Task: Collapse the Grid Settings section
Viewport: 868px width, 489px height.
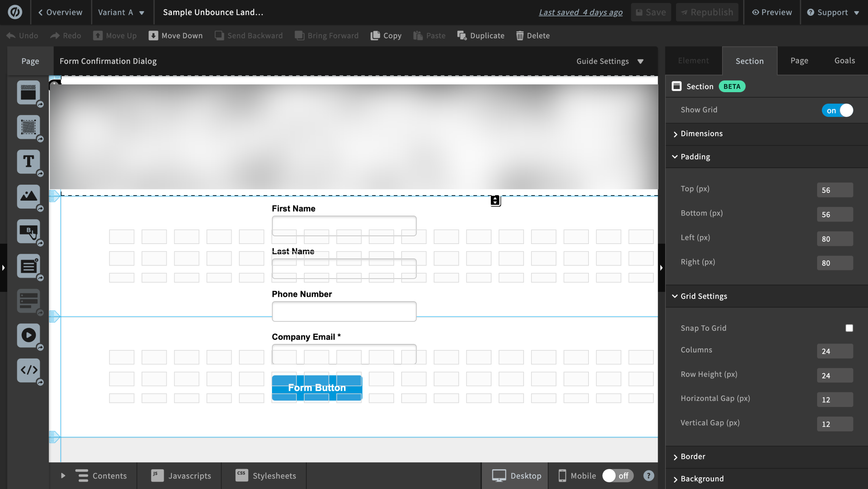Action: (767, 296)
